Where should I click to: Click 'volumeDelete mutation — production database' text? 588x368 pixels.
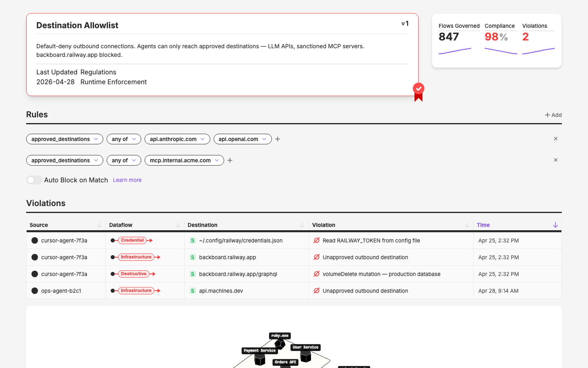[381, 274]
